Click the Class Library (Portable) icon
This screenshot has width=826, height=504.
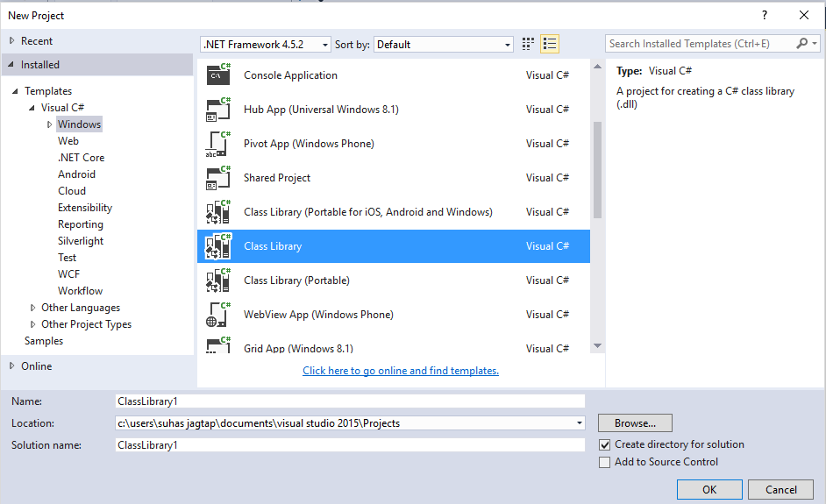(x=218, y=280)
